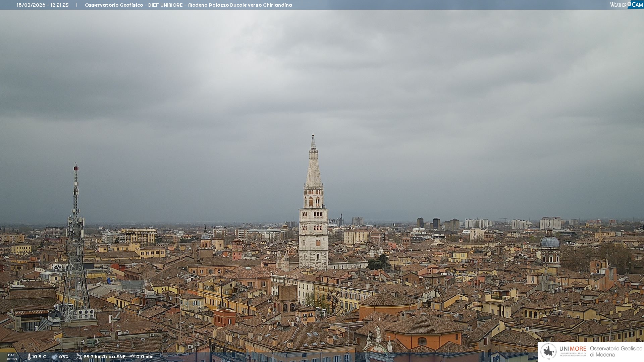Click the Osservatorio Geofisico camera title text
The height and width of the screenshot is (362, 644).
point(188,5)
